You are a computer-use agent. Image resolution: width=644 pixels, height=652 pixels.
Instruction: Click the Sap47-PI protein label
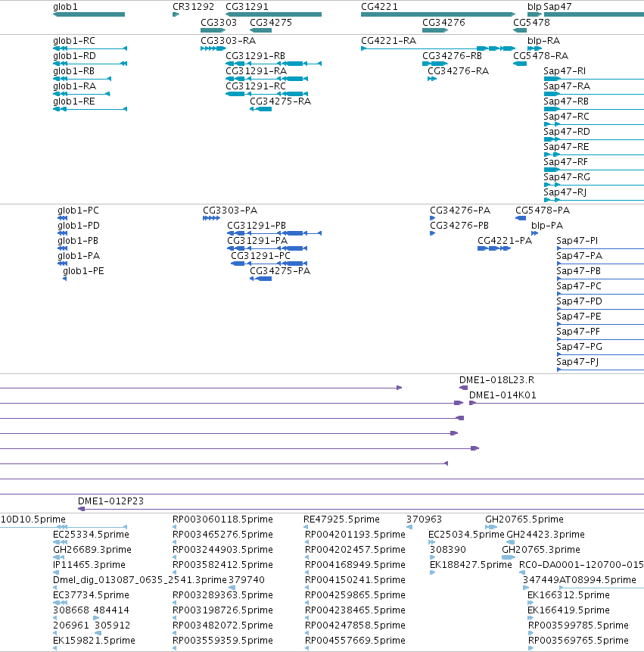(577, 241)
